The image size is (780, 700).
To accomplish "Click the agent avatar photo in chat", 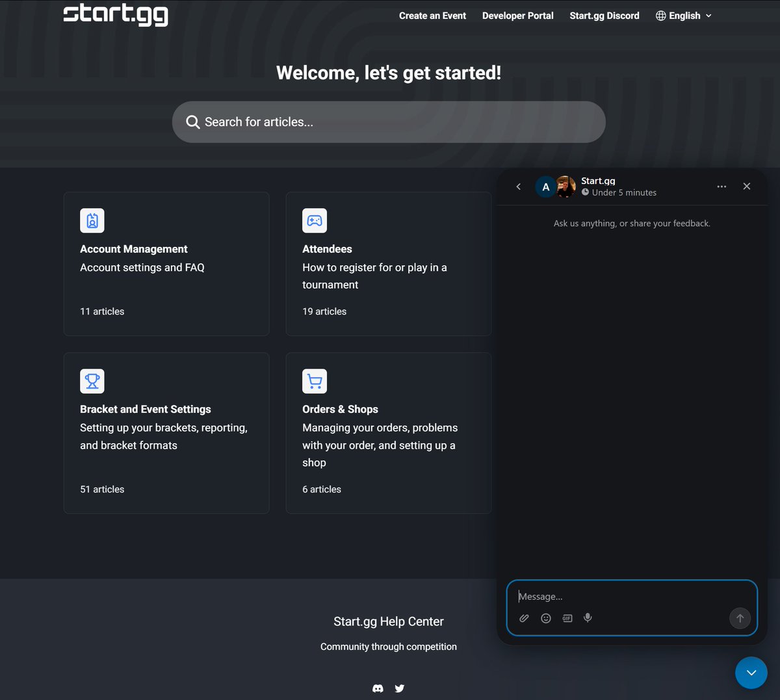I will pos(565,187).
